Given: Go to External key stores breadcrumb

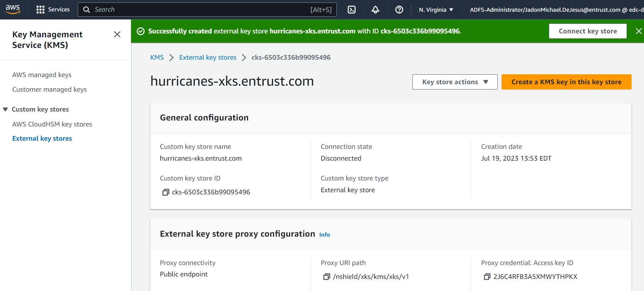Looking at the screenshot, I should 208,58.
